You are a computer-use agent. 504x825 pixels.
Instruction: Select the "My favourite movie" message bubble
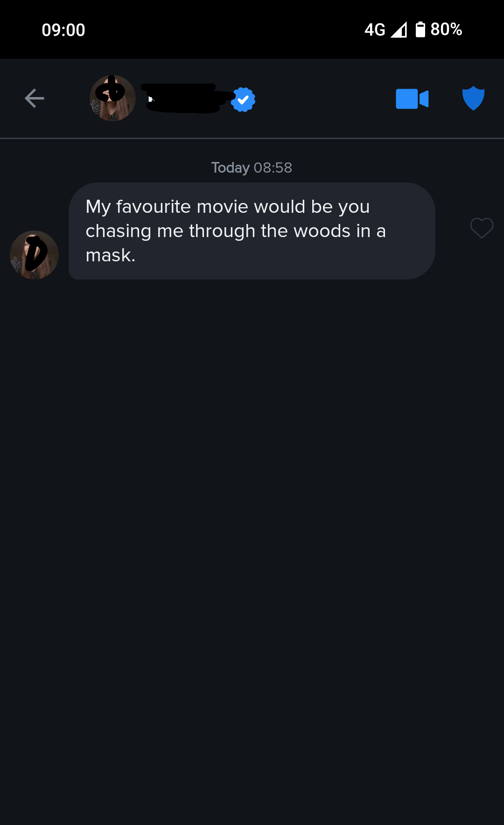point(252,231)
